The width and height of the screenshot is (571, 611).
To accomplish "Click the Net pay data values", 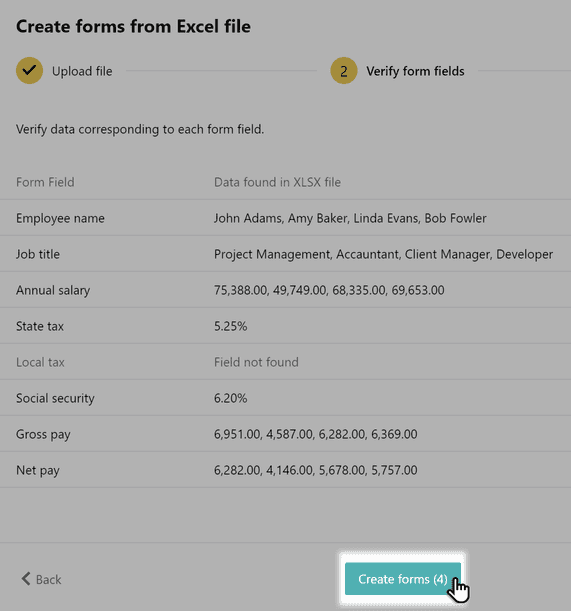I will pos(315,470).
